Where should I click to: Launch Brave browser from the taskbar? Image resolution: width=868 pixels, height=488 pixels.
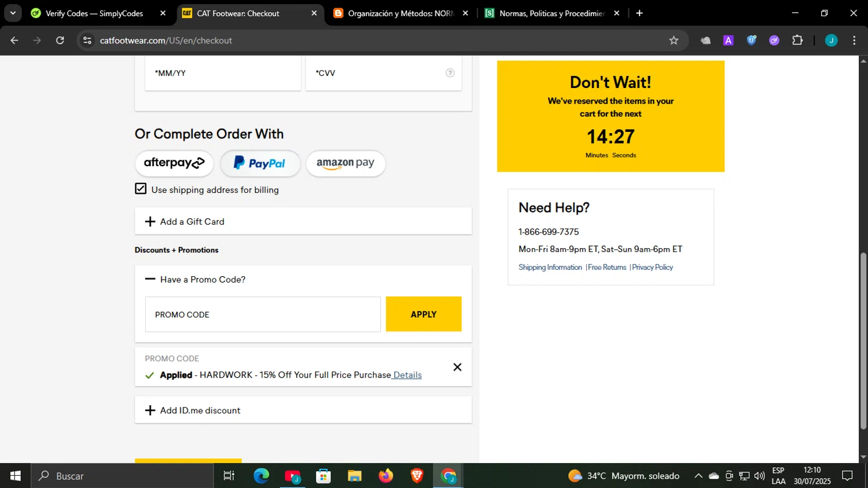(x=417, y=476)
